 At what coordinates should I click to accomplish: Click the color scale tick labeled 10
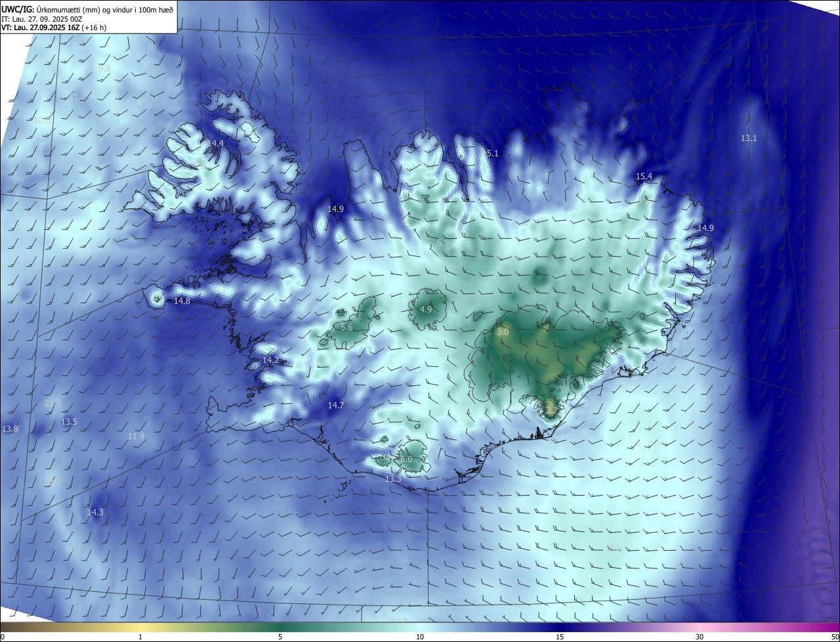[420, 637]
